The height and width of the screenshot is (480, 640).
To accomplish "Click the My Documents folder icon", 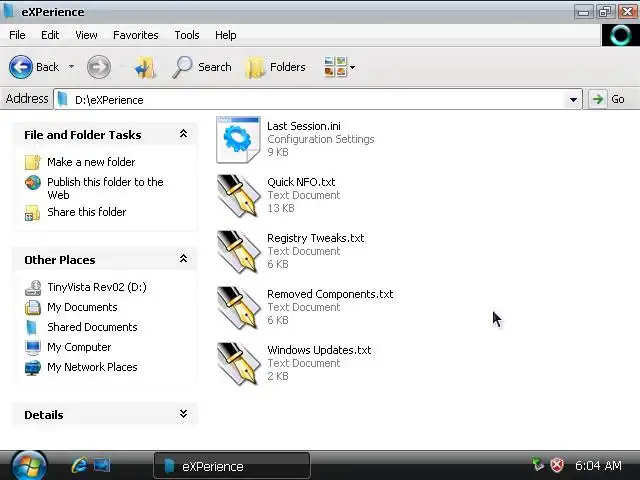I will [x=33, y=307].
